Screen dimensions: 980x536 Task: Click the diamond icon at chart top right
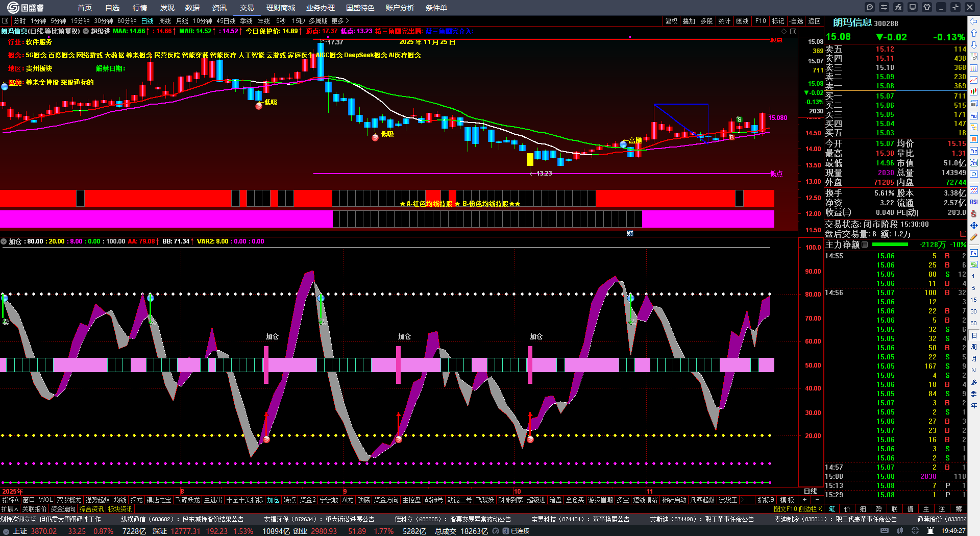[x=784, y=31]
